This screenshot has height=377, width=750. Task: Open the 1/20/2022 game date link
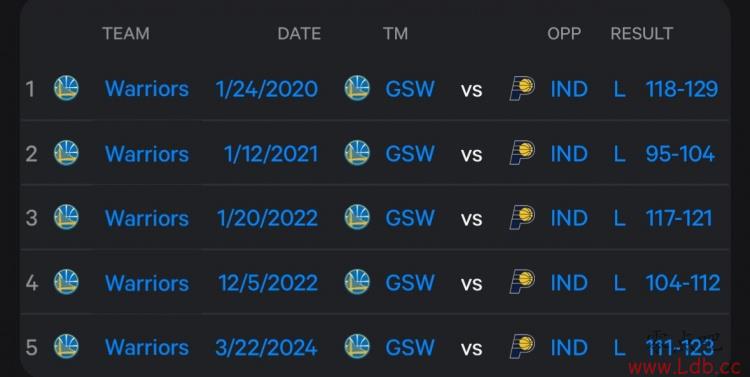point(267,218)
